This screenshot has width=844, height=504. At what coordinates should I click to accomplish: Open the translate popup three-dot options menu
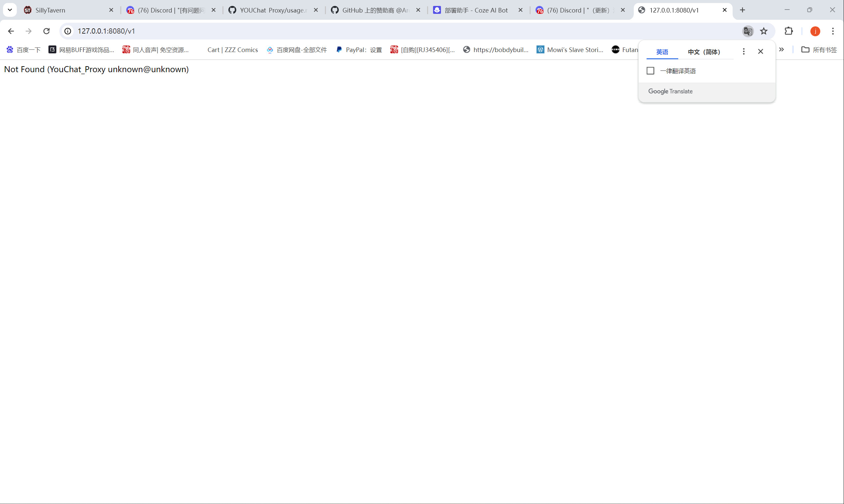click(x=743, y=51)
